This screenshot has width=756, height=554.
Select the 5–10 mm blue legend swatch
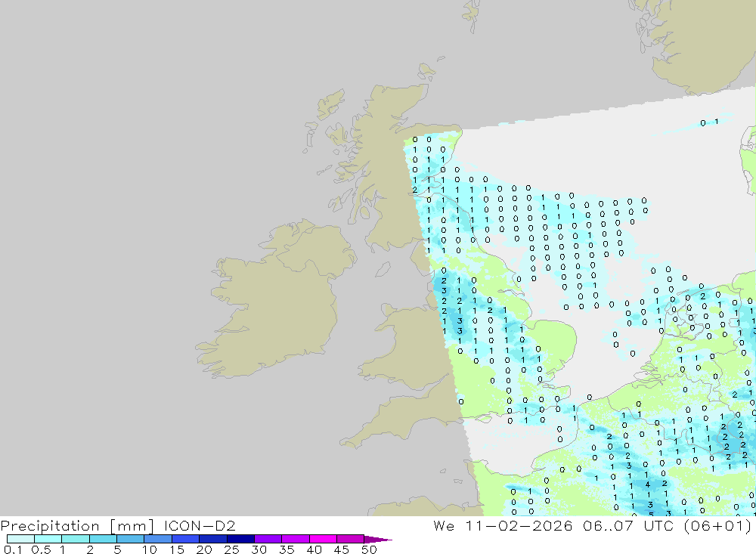pos(131,539)
